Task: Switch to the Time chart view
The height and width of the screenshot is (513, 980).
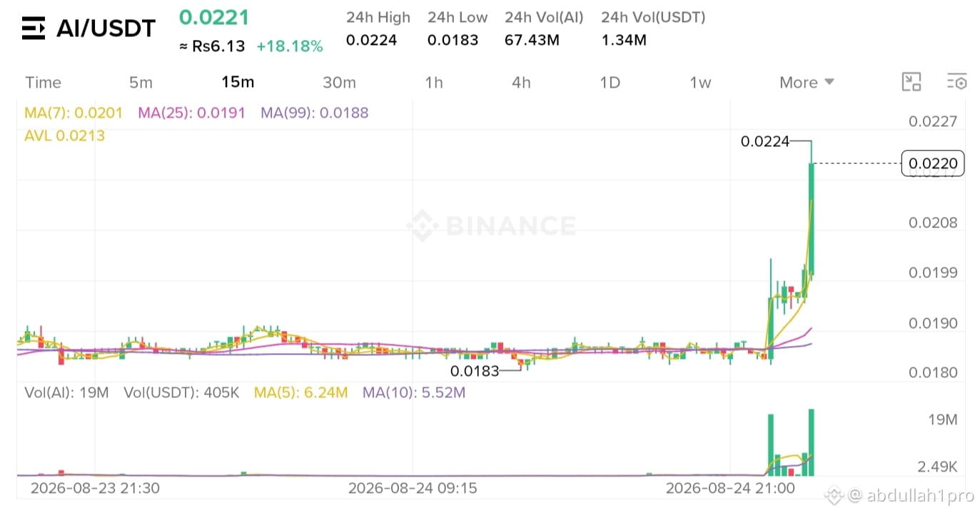Action: [44, 82]
